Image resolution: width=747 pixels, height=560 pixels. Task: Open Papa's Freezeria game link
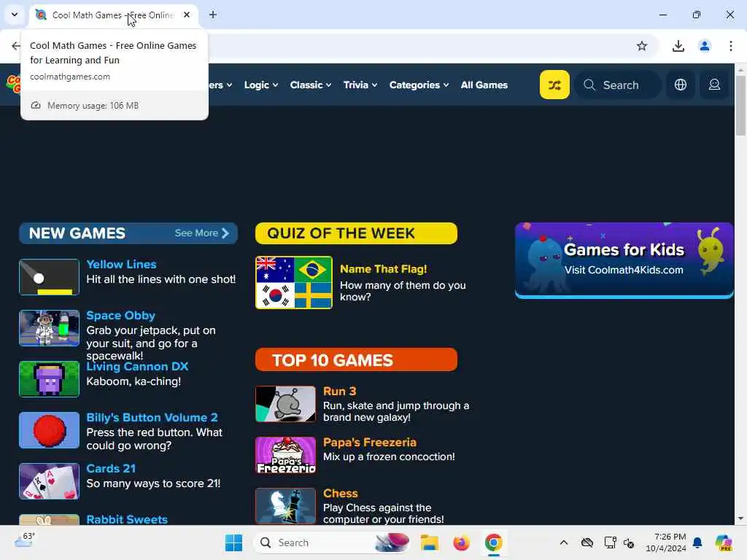pos(370,442)
